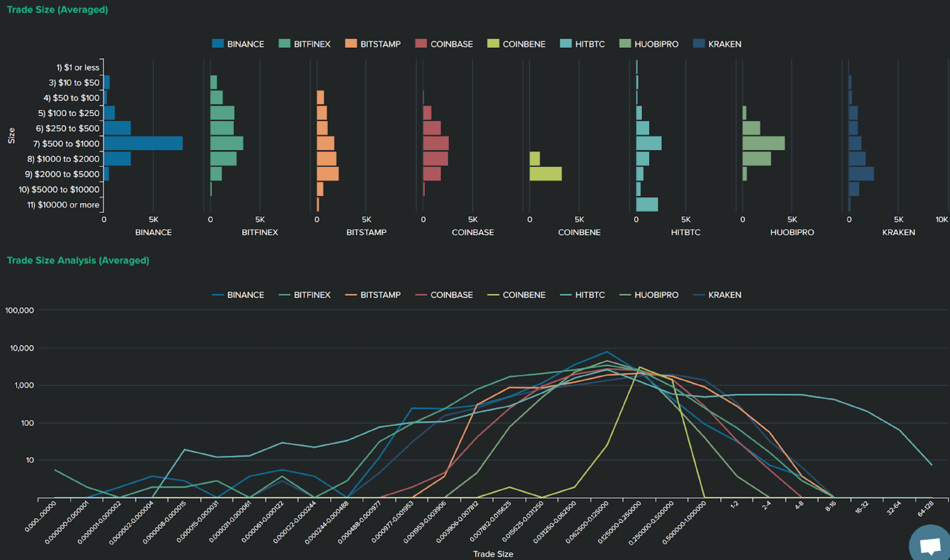Select Kraken $2000 to $5000 bar
950x560 pixels.
[x=861, y=174]
